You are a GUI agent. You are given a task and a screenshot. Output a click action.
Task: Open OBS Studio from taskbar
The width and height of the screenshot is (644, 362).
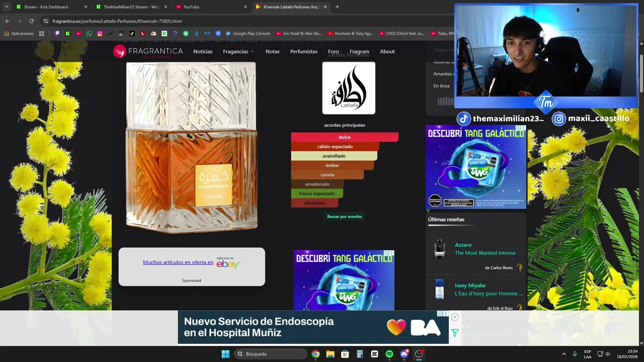coord(419,354)
